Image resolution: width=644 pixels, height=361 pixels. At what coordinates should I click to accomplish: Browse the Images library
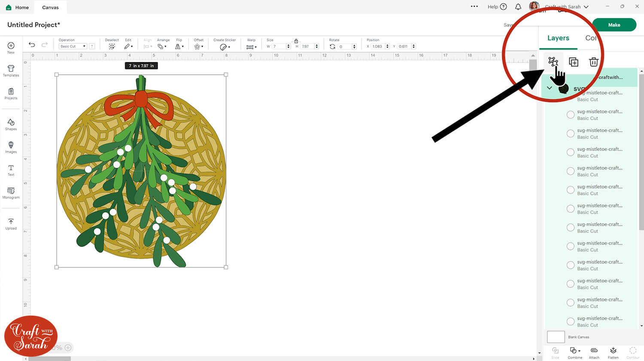(11, 147)
